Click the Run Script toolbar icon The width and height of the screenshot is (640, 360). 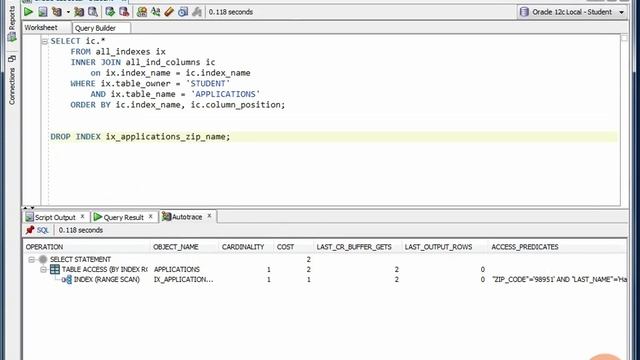(x=42, y=12)
